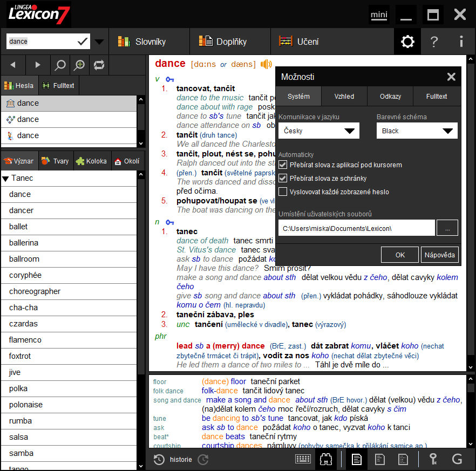This screenshot has height=471, width=476.
Task: Click the speaker icon to pronounce dance
Action: 266,64
